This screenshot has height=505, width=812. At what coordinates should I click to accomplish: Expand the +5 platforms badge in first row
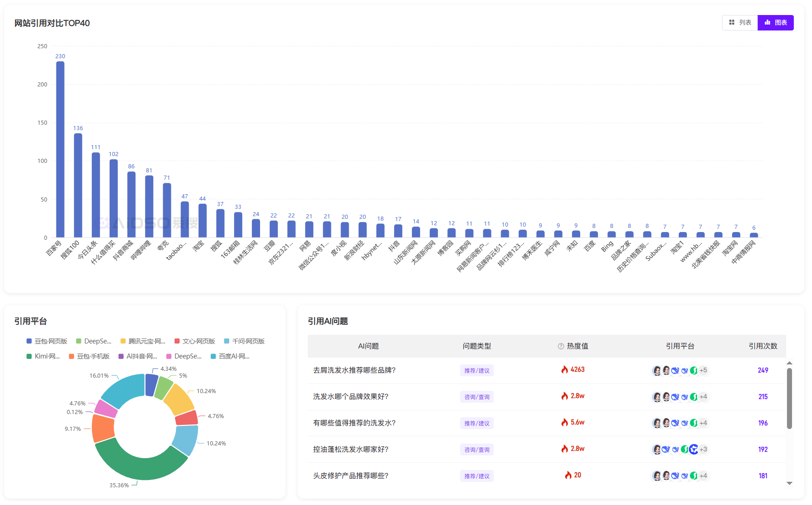pyautogui.click(x=703, y=370)
